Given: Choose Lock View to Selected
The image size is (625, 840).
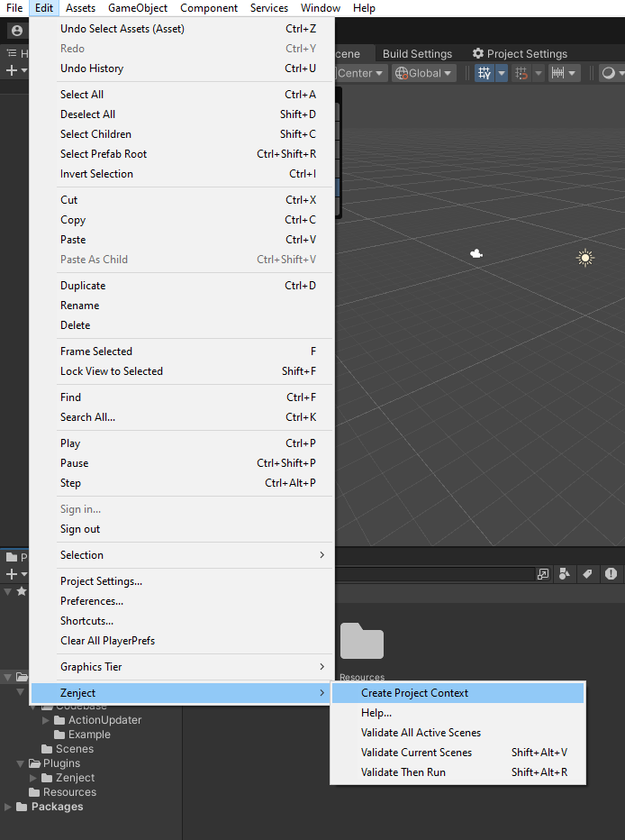Looking at the screenshot, I should tap(182, 371).
